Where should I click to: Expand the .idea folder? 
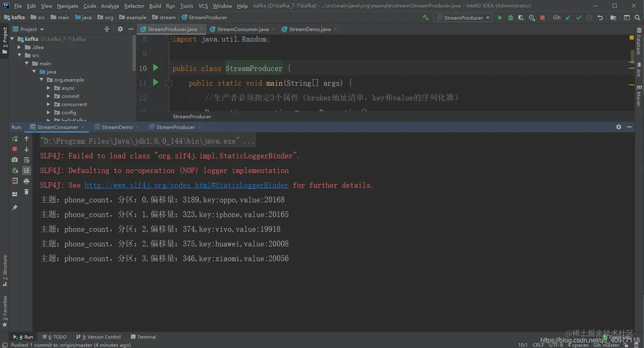(x=19, y=47)
